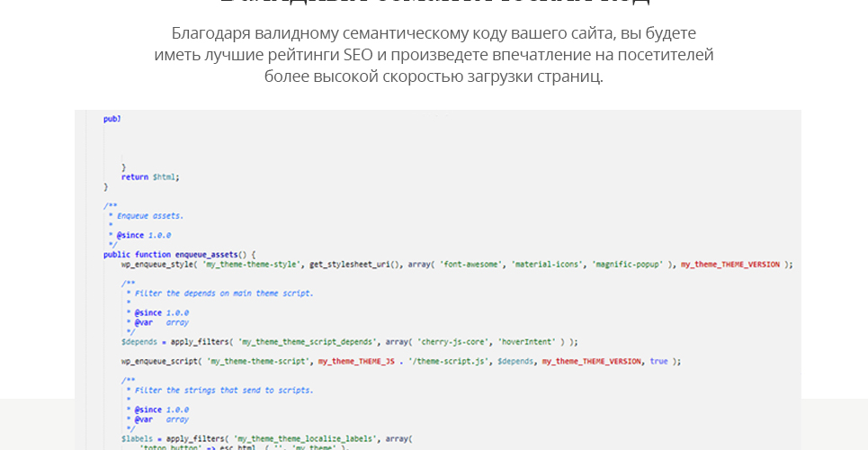Click "Filter the depends on main theme script" comment
Image resolution: width=868 pixels, height=450 pixels.
pyautogui.click(x=224, y=293)
